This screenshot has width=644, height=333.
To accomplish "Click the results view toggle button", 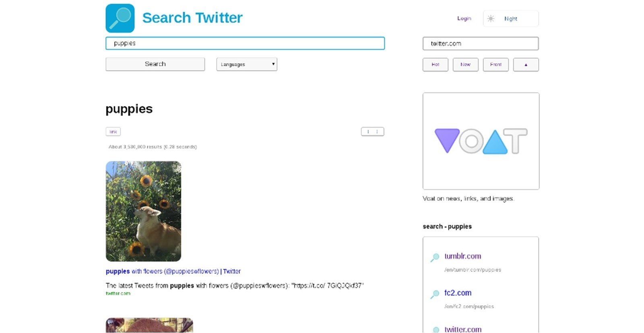I will (372, 132).
